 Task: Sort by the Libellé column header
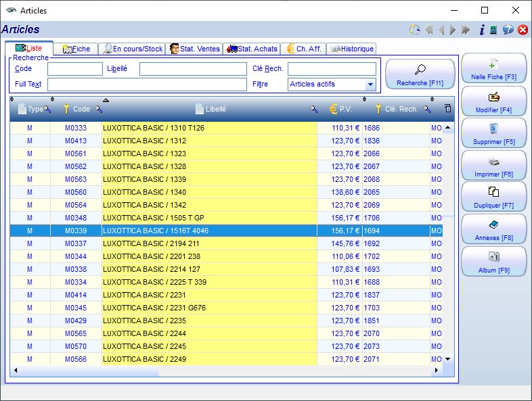(216, 109)
